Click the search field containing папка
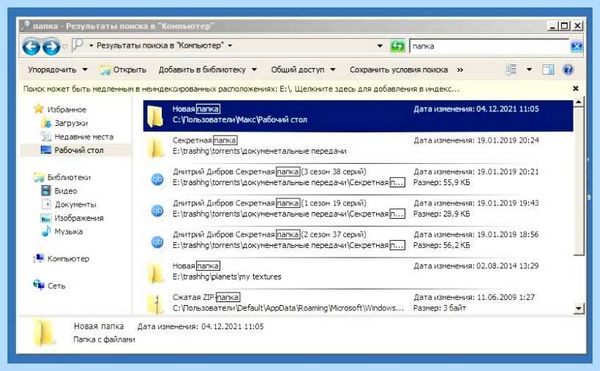The image size is (600, 371). [x=490, y=46]
